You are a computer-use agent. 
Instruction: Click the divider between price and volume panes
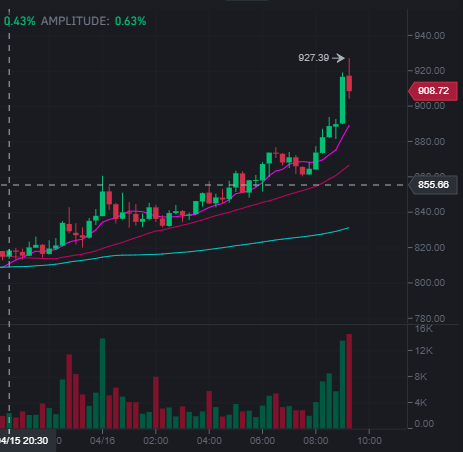pos(229,324)
